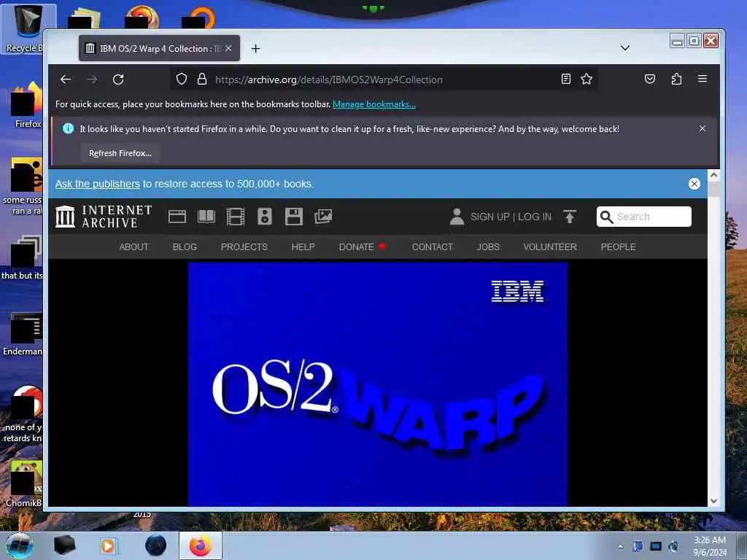The image size is (747, 560).
Task: Open the Pocket save icon
Action: [650, 79]
